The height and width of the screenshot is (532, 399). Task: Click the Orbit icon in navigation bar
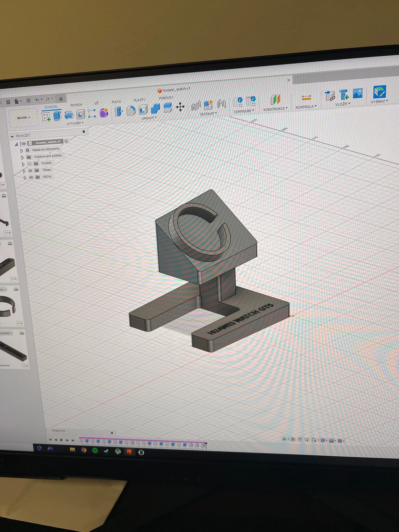click(x=284, y=439)
